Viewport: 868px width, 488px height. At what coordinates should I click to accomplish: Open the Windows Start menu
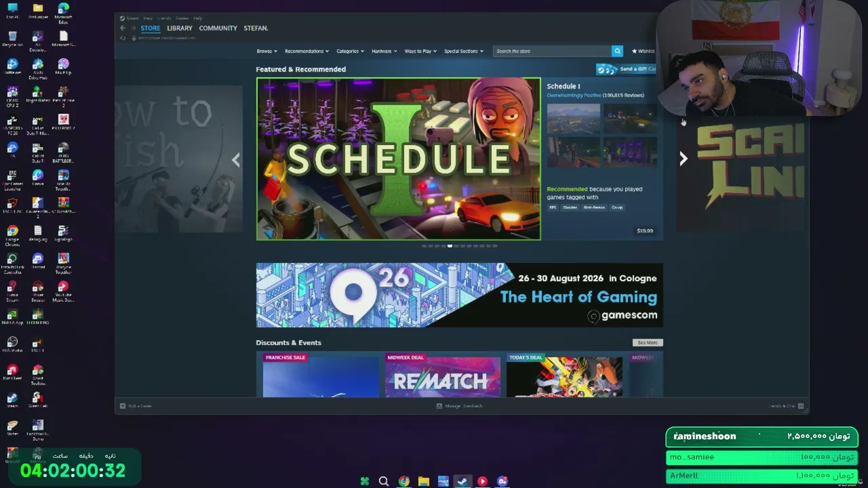(364, 481)
